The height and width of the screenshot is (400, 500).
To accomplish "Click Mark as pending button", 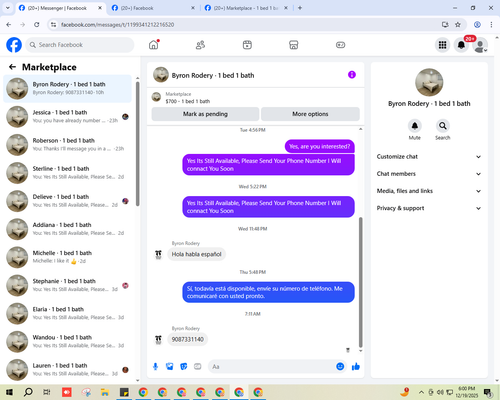I will [x=205, y=114].
